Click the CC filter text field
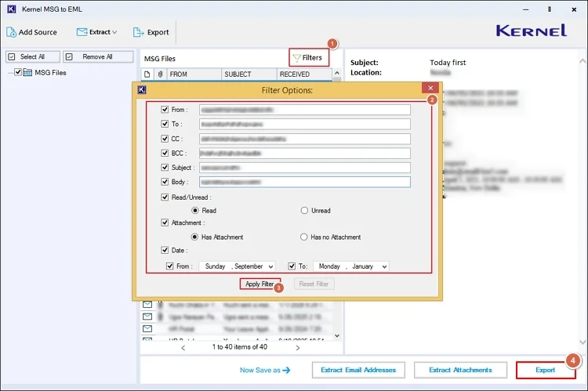588x391 pixels. 305,139
